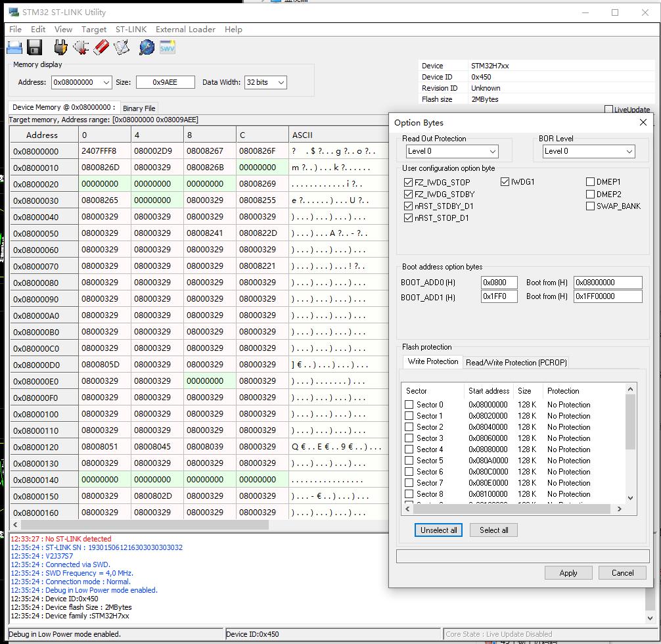The width and height of the screenshot is (661, 644).
Task: Click the Save file floppy icon
Action: pos(35,47)
